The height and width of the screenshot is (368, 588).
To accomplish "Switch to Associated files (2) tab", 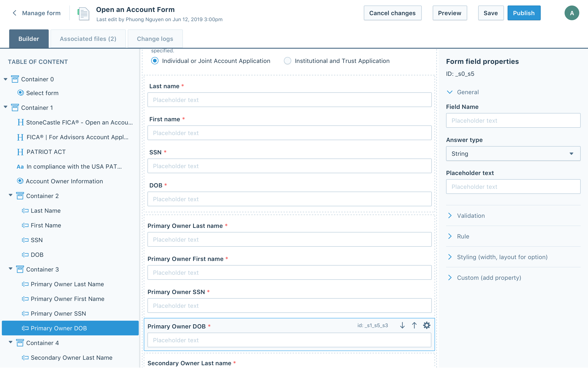I will click(88, 39).
